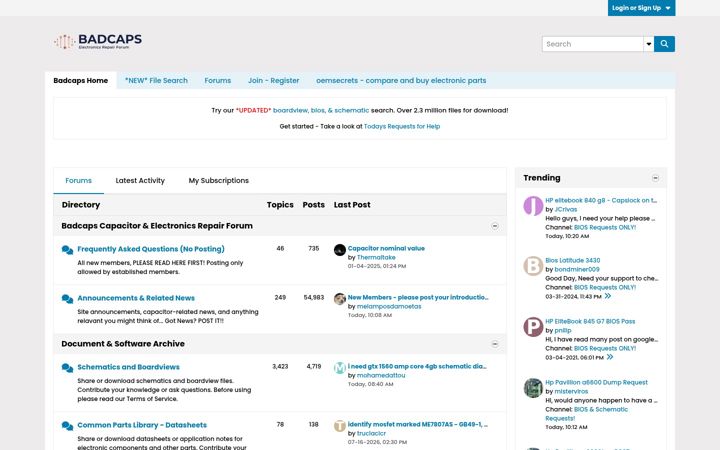This screenshot has width=720, height=450.
Task: Open Schematics and Boardviews forum
Action: pyautogui.click(x=128, y=367)
